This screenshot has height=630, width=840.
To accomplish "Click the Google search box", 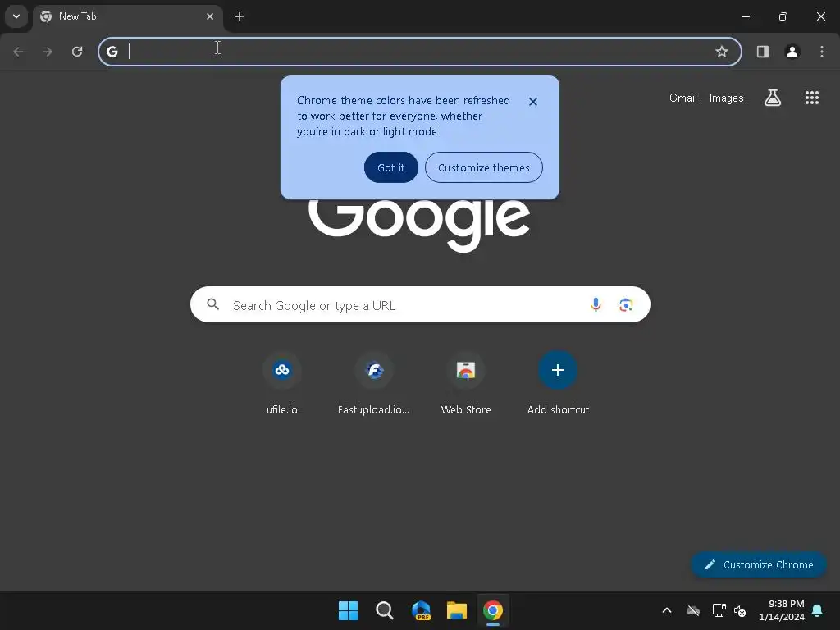I will (x=420, y=305).
